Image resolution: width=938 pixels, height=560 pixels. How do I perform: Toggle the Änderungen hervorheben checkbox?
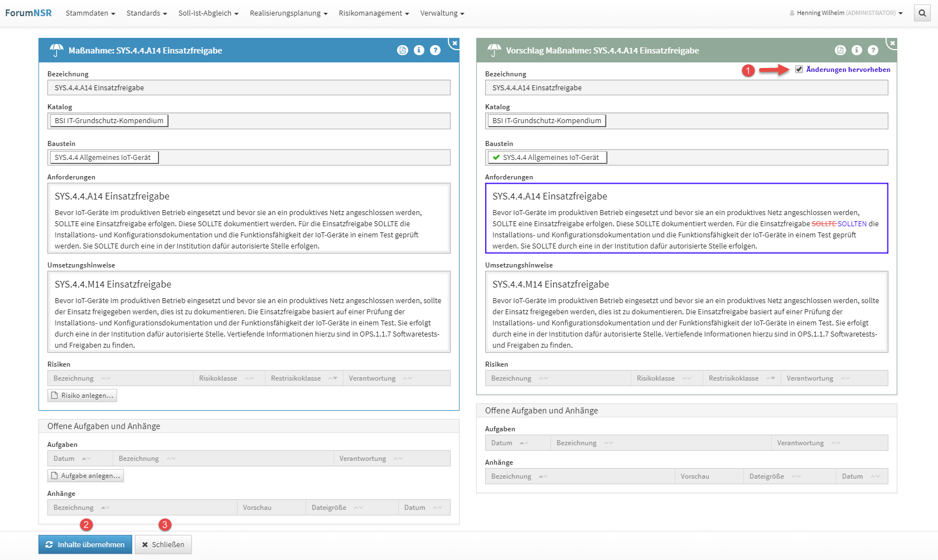(799, 69)
